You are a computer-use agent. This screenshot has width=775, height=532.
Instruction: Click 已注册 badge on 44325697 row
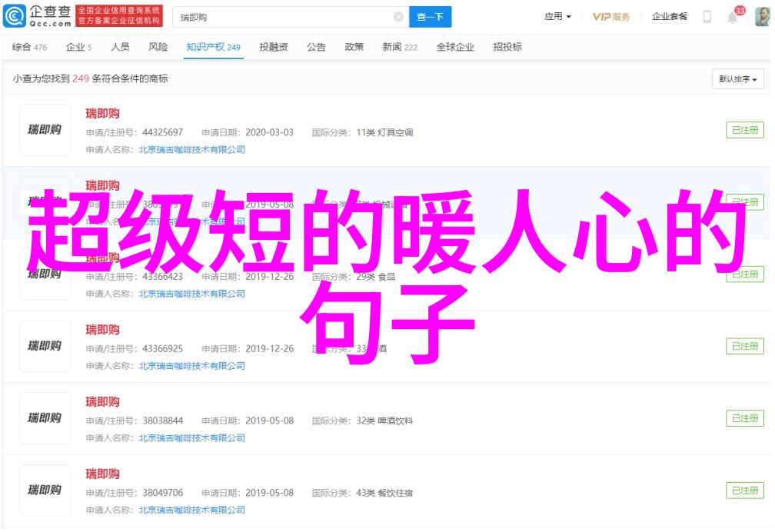pyautogui.click(x=745, y=130)
